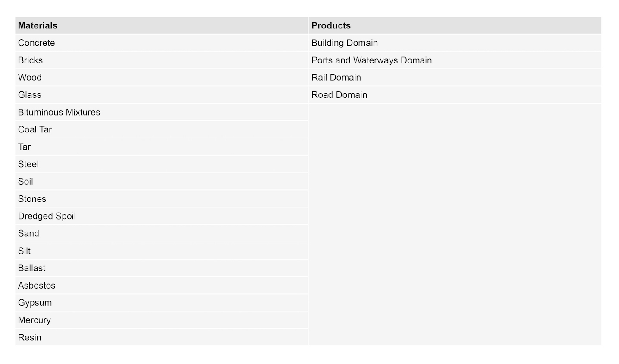Select the Steel material
The width and height of the screenshot is (619, 364).
(x=28, y=164)
